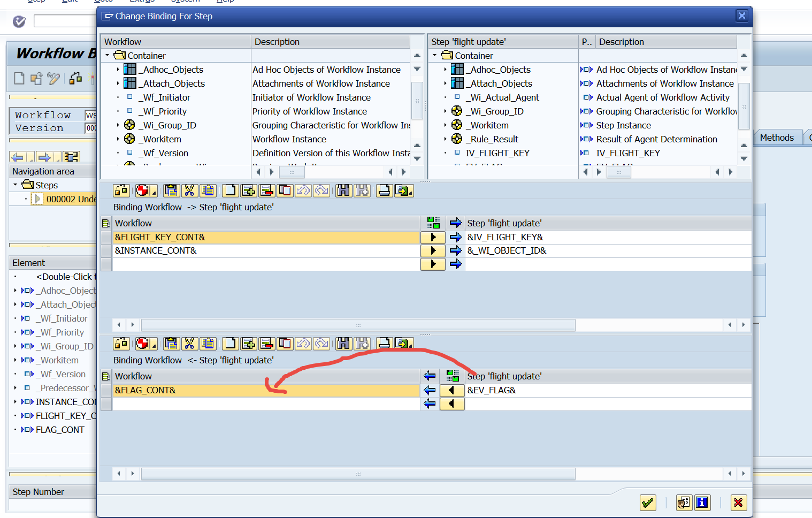This screenshot has width=812, height=518.
Task: Click the Copy icon in the upper binding toolbar
Action: (171, 191)
